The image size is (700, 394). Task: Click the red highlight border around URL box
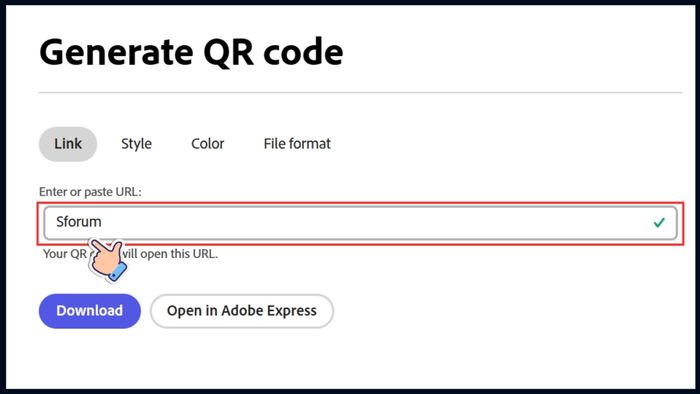(360, 203)
